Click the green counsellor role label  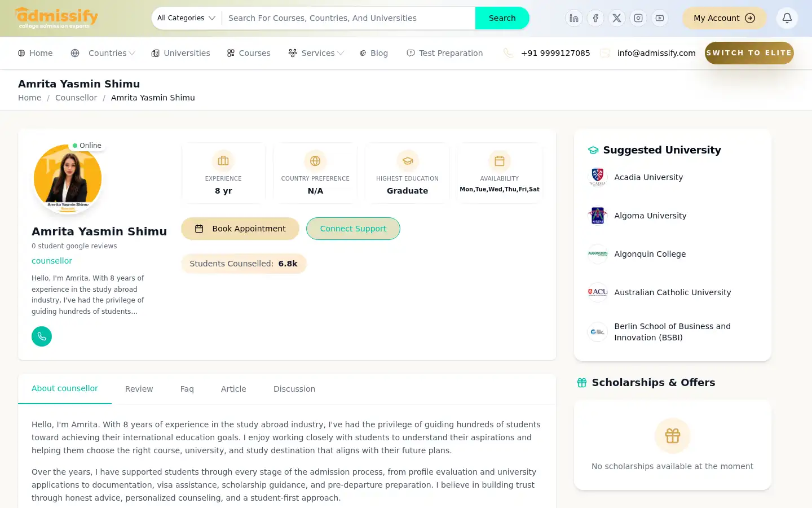52,261
